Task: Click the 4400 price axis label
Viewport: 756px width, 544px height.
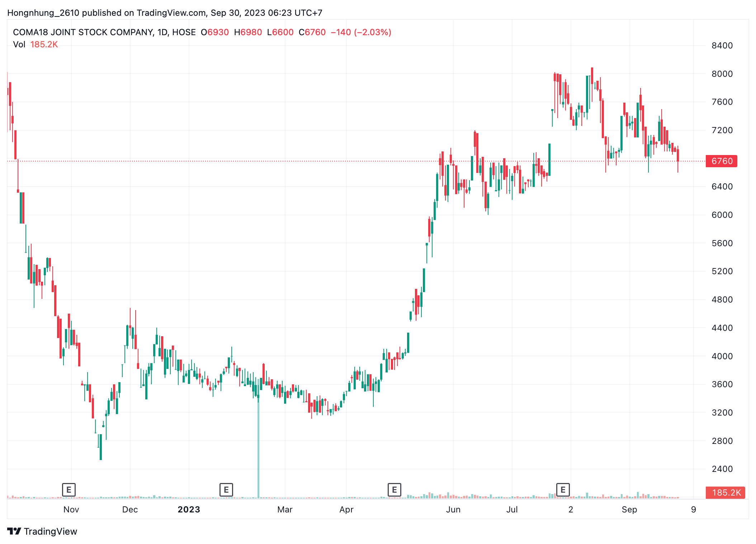Action: (x=722, y=328)
